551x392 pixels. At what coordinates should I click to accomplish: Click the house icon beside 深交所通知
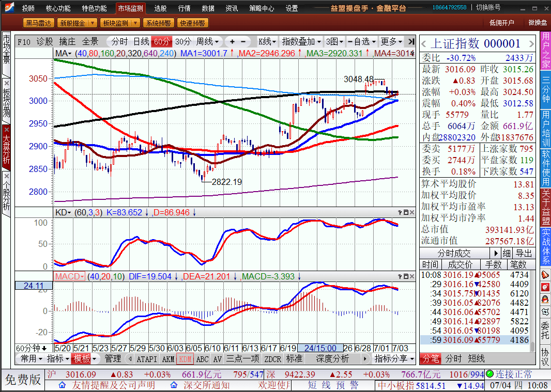pyautogui.click(x=174, y=385)
